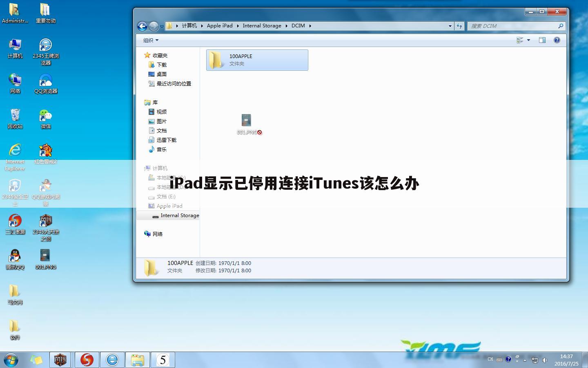The width and height of the screenshot is (588, 368).
Task: Open the 回收站 recycle bin
Action: [15, 119]
